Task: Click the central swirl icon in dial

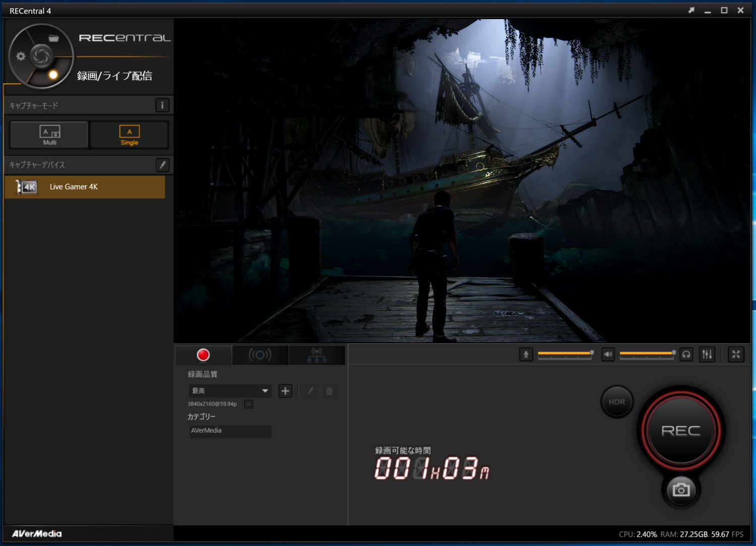Action: click(x=41, y=56)
